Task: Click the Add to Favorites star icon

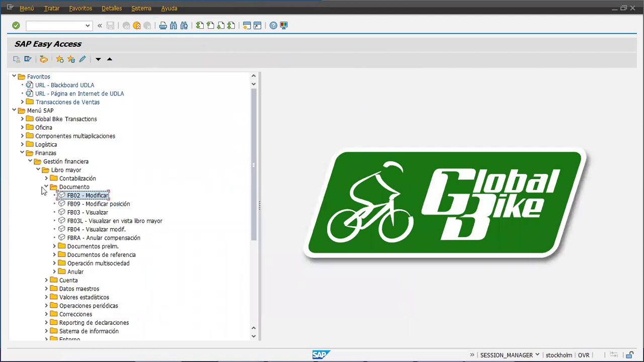Action: click(x=60, y=59)
